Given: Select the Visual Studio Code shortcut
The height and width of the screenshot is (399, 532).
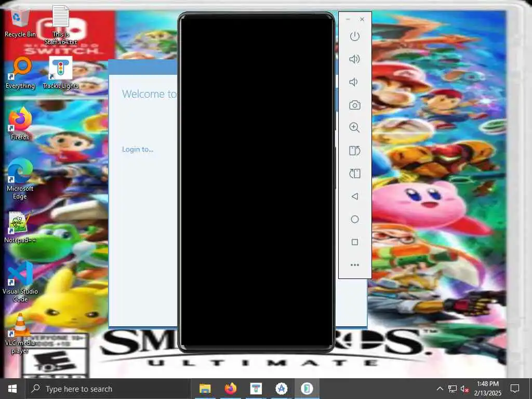Looking at the screenshot, I should [x=20, y=282].
